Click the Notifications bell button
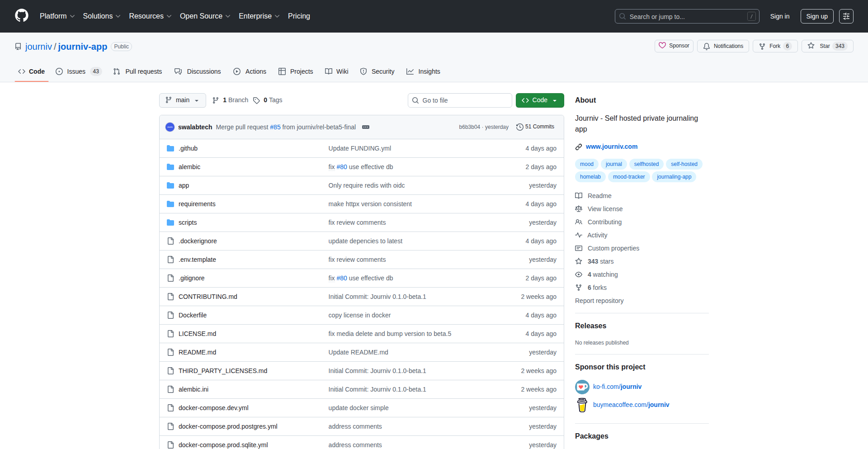Viewport: 868px width, 449px height. tap(723, 46)
